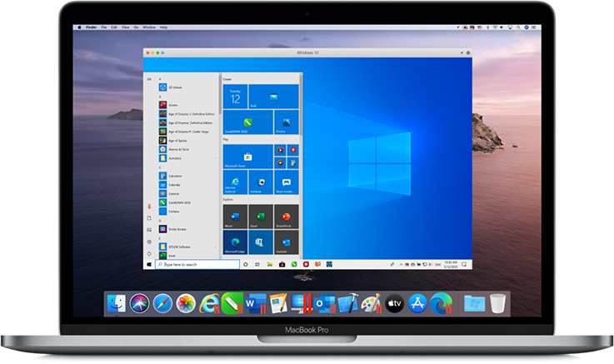Open the File menu in the Mac menu bar
Screen dimensions: 614x364
[x=104, y=27]
